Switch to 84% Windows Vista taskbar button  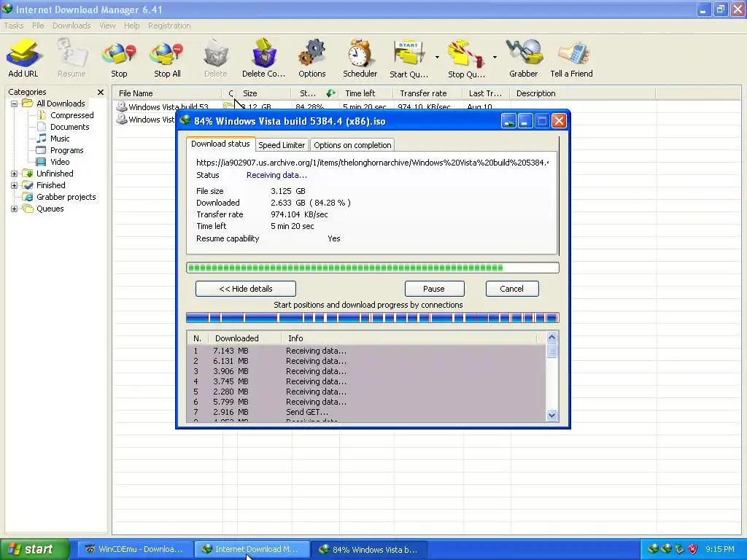369,550
